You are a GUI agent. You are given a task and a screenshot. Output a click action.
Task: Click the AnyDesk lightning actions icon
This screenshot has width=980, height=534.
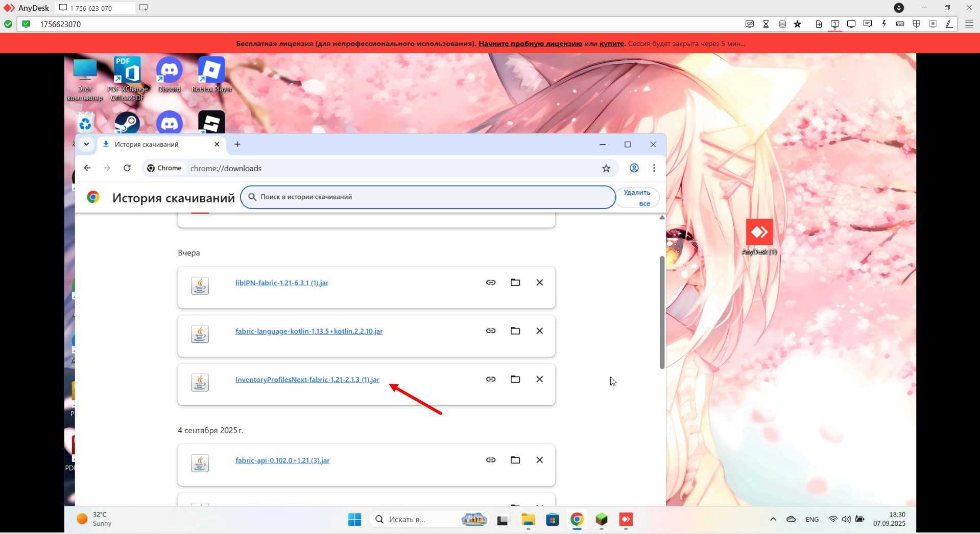(884, 24)
